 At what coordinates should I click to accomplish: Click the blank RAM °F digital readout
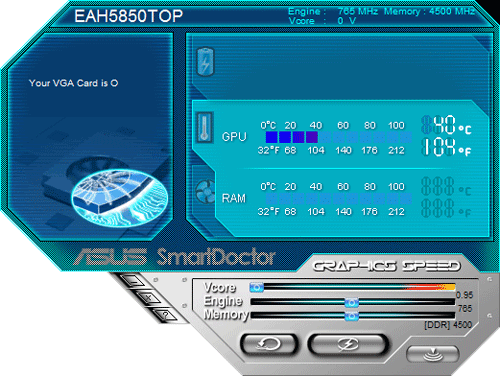(446, 208)
